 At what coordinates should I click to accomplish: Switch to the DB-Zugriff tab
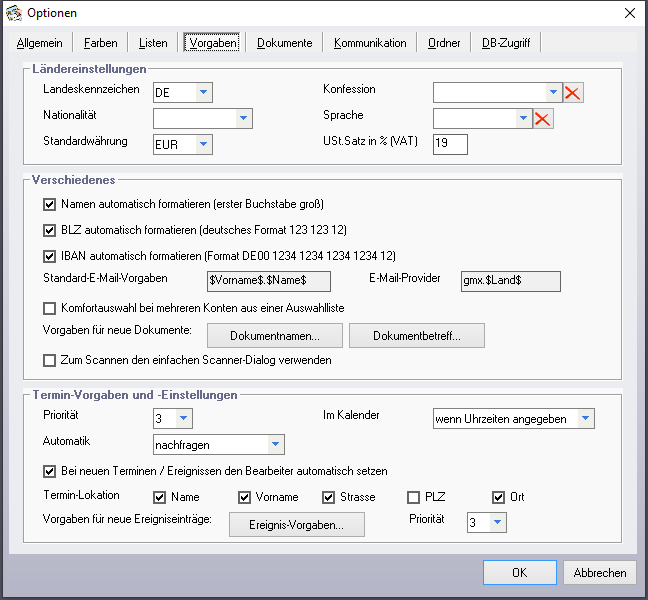[x=506, y=43]
